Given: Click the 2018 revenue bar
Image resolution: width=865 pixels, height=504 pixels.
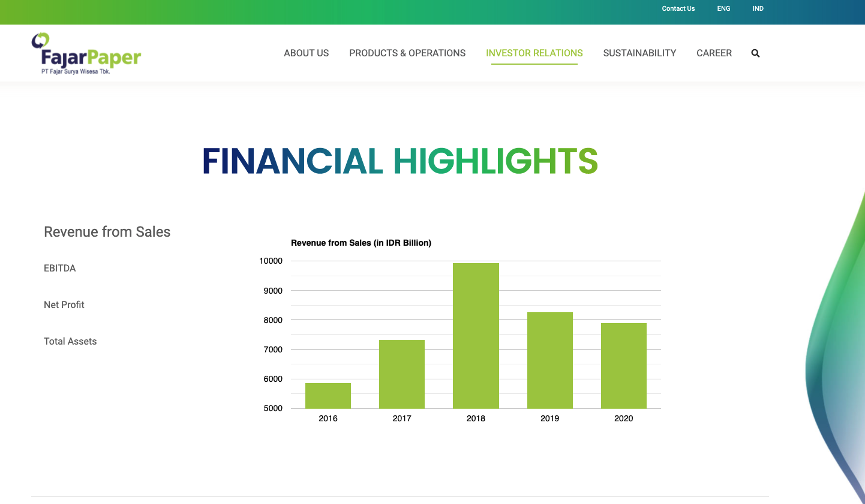Looking at the screenshot, I should pyautogui.click(x=476, y=336).
